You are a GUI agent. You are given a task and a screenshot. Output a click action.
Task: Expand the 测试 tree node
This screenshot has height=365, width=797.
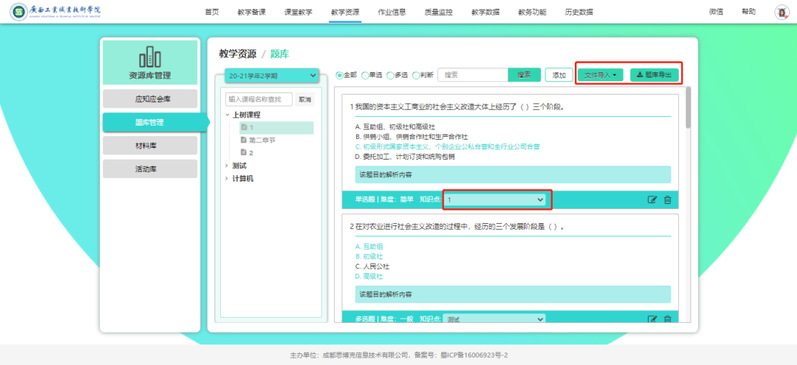227,166
